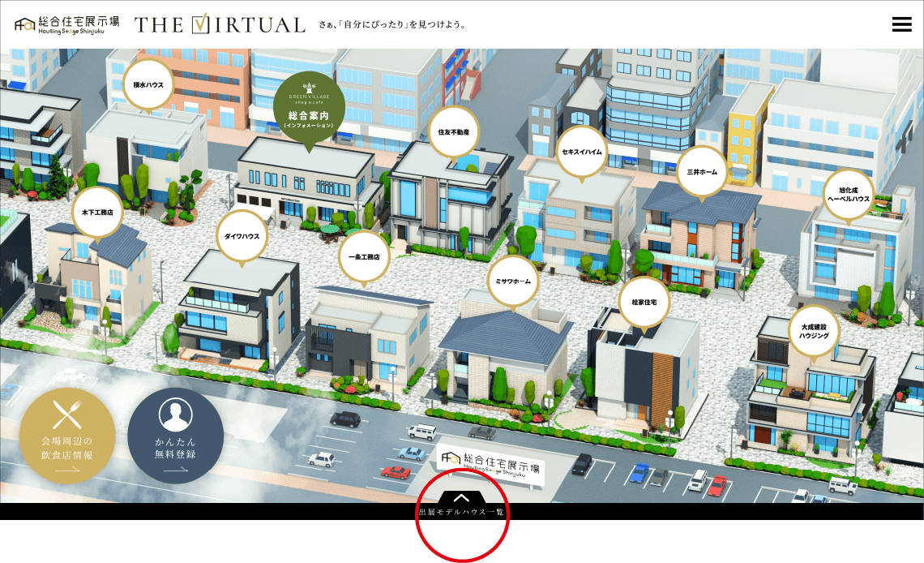The image size is (924, 563).
Task: Select the 三井ホーム map pin
Action: click(702, 174)
